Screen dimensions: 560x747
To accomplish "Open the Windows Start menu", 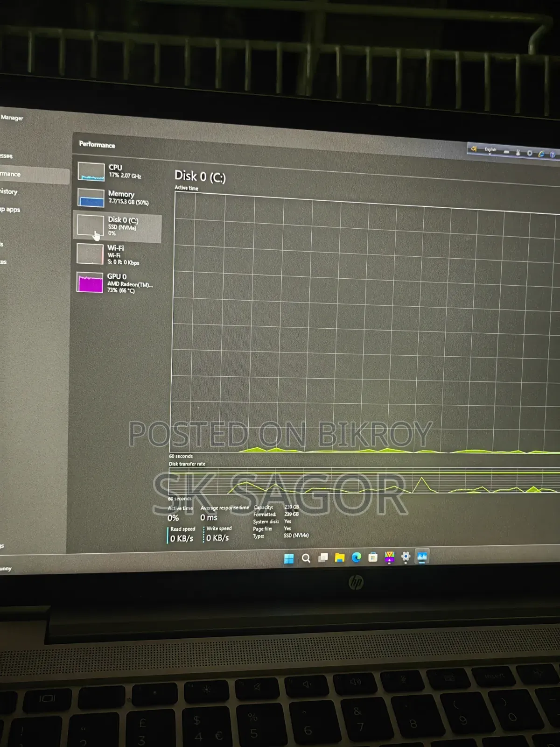I will [x=289, y=558].
